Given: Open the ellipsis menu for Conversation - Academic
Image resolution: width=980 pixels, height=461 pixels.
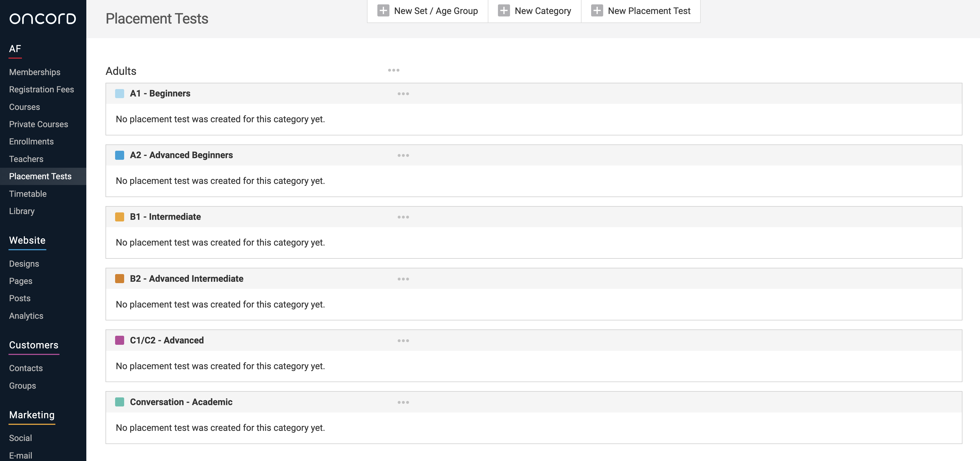Looking at the screenshot, I should (x=403, y=402).
